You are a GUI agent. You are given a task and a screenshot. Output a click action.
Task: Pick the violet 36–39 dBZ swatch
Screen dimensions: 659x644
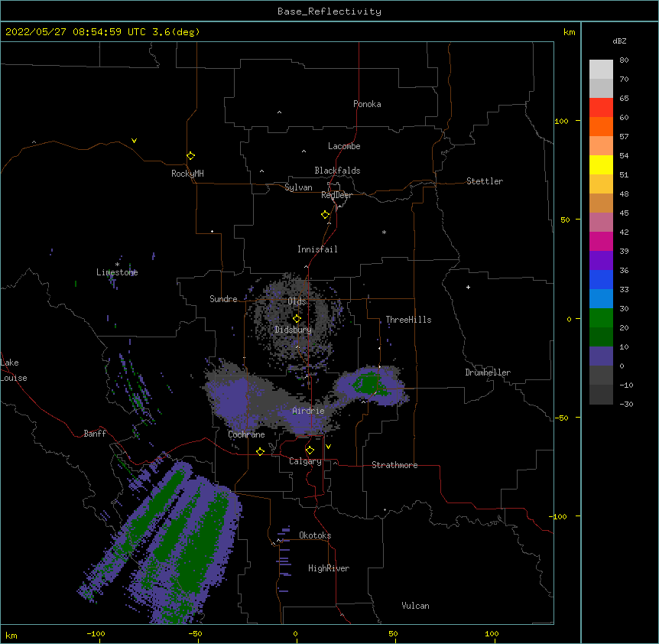601,260
